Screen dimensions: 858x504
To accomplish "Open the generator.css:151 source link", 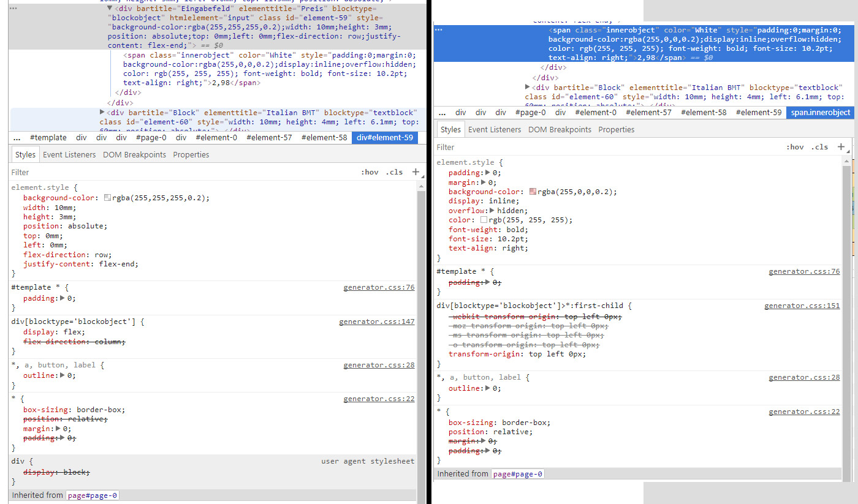I will point(802,306).
